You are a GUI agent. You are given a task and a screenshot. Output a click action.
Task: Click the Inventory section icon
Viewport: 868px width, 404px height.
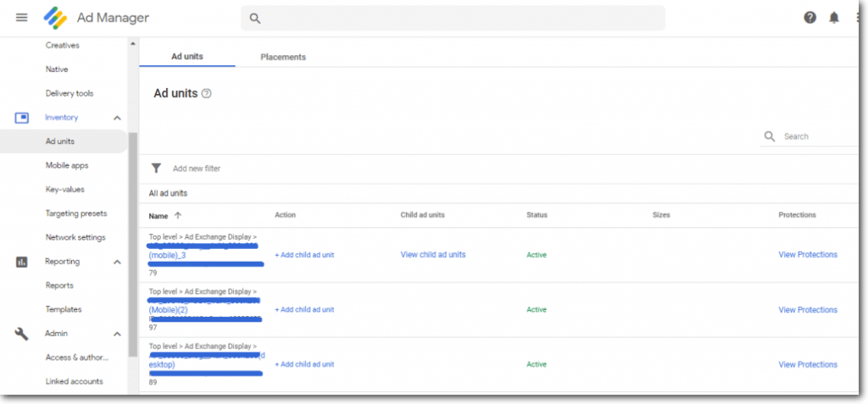(x=22, y=118)
